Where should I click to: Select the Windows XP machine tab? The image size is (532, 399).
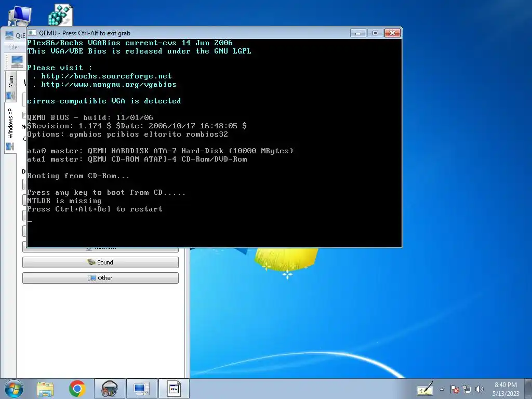coord(10,128)
